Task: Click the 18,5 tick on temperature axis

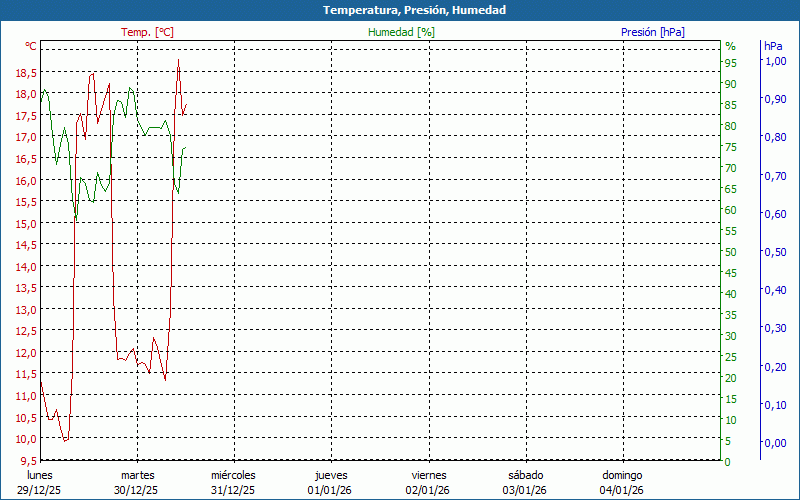Action: [x=26, y=73]
